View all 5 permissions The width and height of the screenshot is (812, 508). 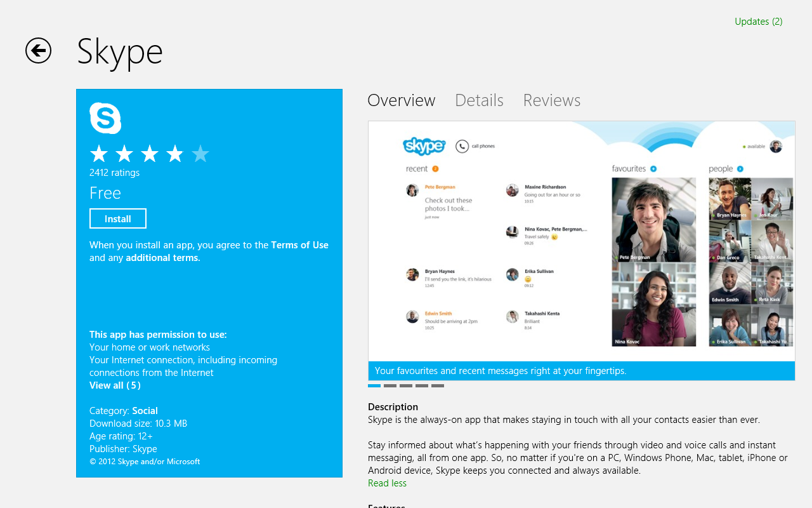click(115, 385)
